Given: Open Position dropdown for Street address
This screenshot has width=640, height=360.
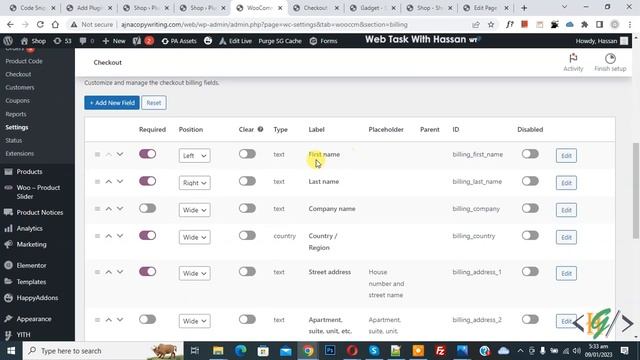Looking at the screenshot, I should (194, 273).
